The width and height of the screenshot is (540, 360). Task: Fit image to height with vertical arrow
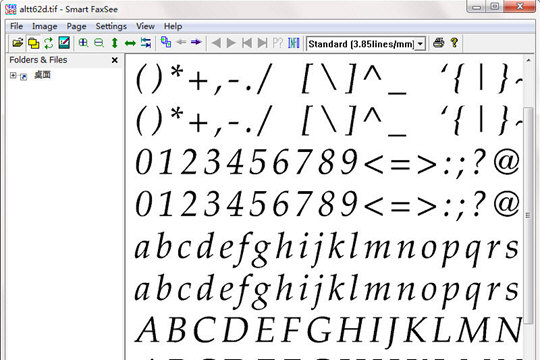[x=115, y=43]
